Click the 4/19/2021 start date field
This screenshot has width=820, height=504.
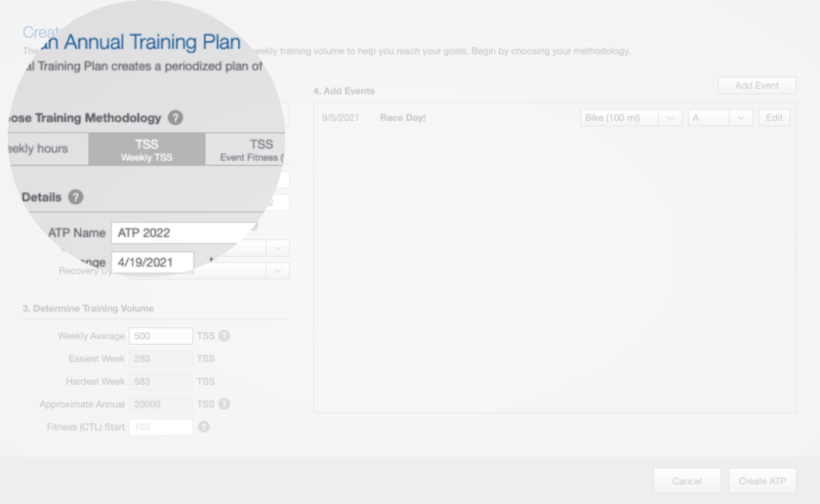click(x=152, y=262)
